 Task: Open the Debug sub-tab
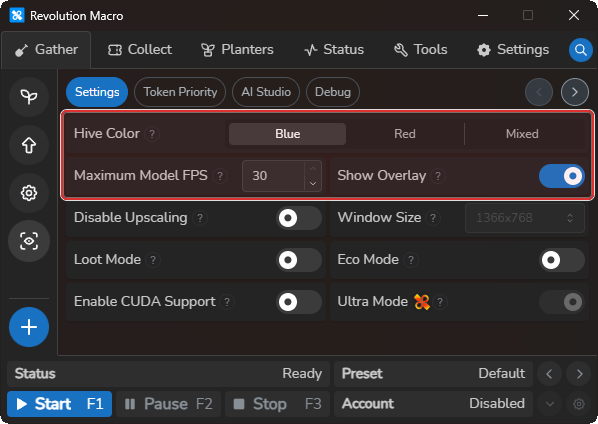333,92
